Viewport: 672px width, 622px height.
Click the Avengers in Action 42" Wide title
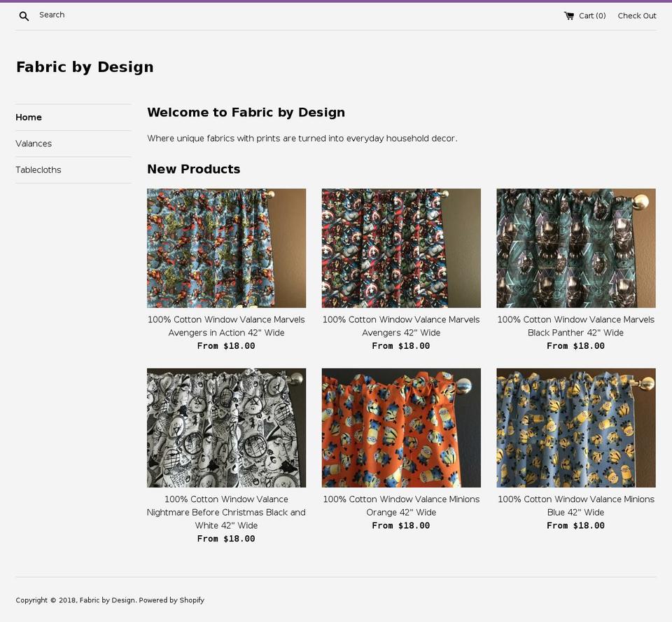tap(226, 326)
